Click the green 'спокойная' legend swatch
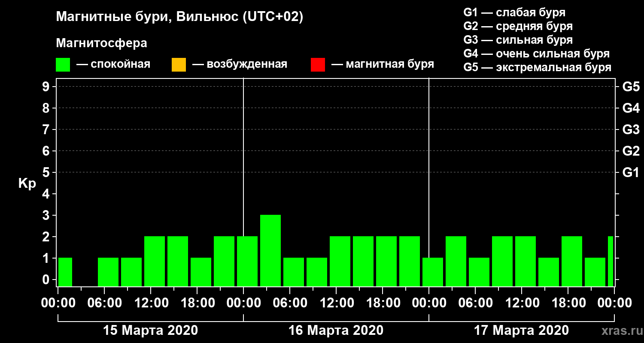This screenshot has width=644, height=343. pos(63,65)
